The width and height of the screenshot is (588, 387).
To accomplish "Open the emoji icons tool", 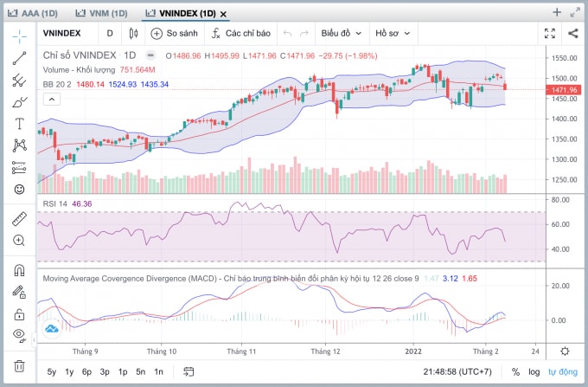I will point(20,190).
